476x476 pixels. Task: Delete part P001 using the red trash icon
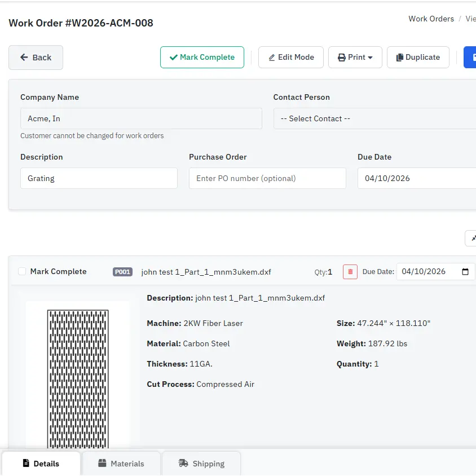349,271
